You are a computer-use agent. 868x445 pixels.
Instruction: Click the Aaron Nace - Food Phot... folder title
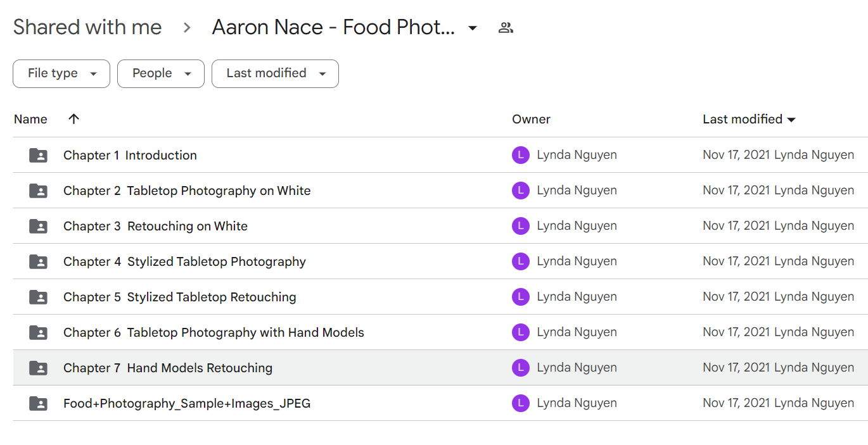coord(333,27)
